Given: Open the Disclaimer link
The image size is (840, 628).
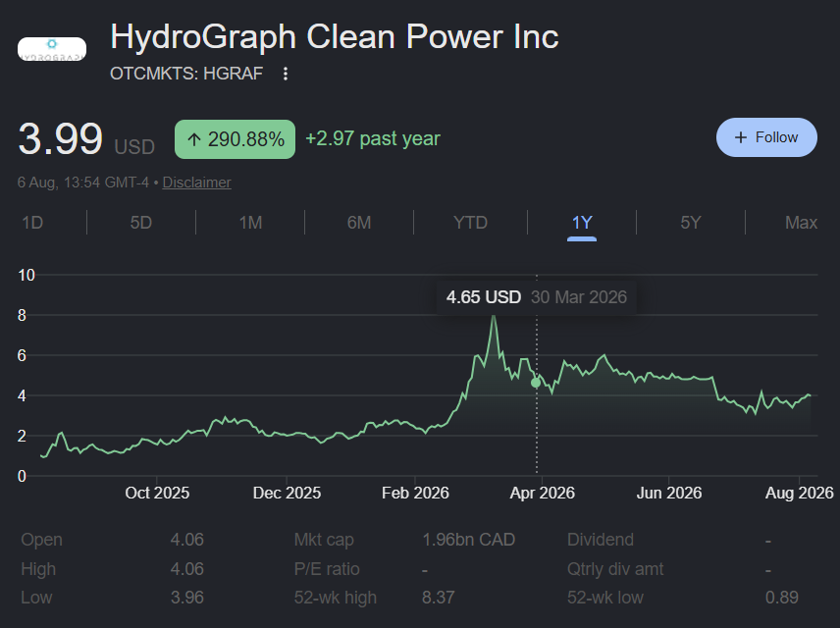Looking at the screenshot, I should tap(196, 183).
